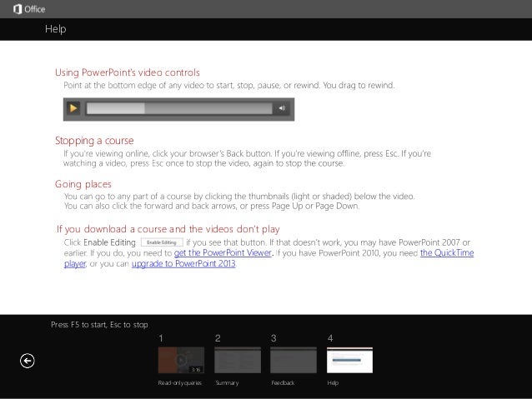Select thumbnail 4 Help
The width and height of the screenshot is (532, 399).
tap(349, 360)
